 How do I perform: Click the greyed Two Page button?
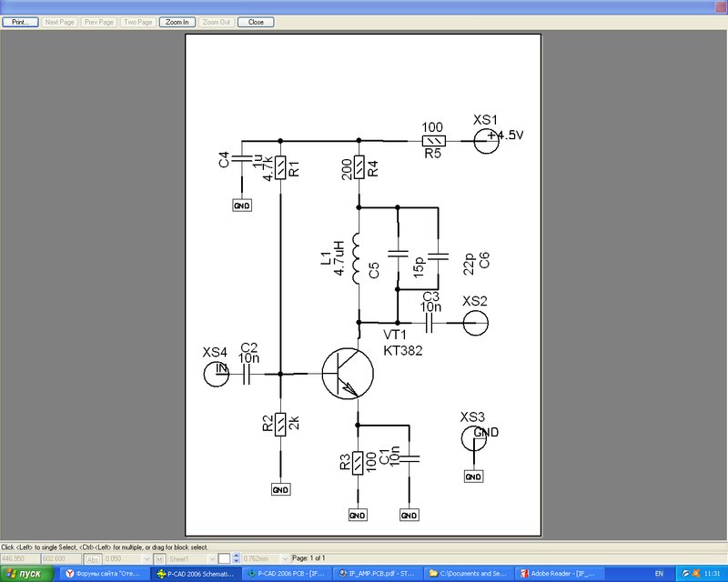point(138,22)
